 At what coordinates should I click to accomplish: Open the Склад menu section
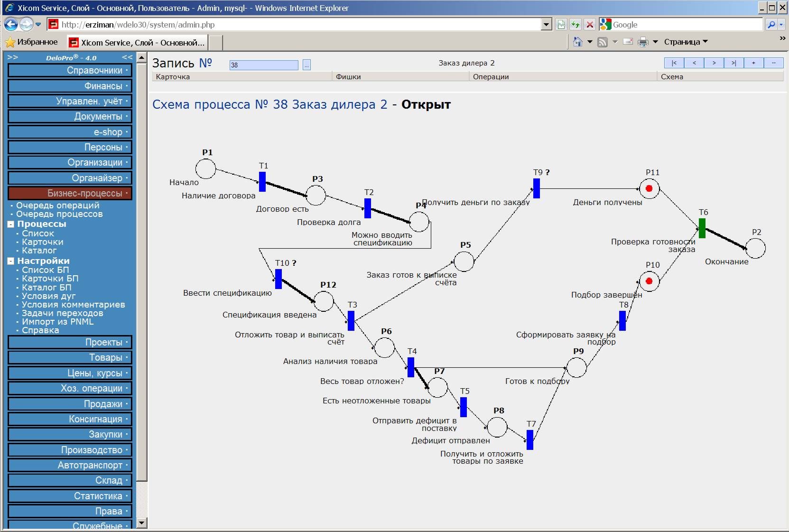point(70,480)
